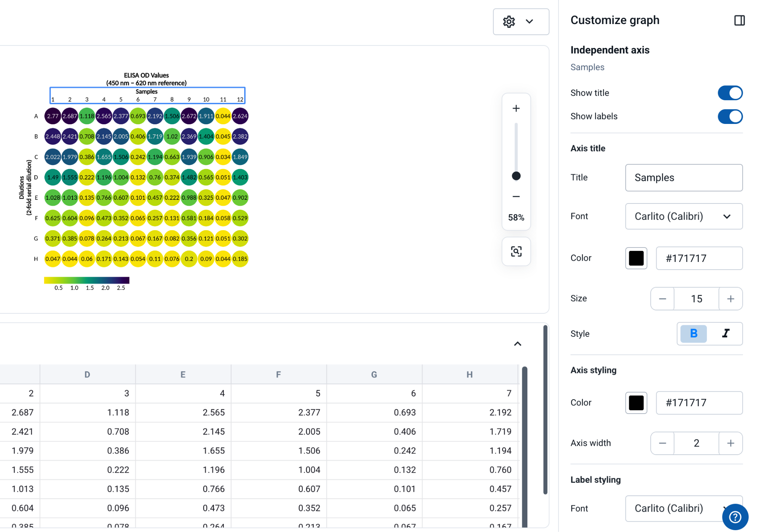Turn off the Show title switch
The width and height of the screenshot is (758, 532).
(730, 93)
